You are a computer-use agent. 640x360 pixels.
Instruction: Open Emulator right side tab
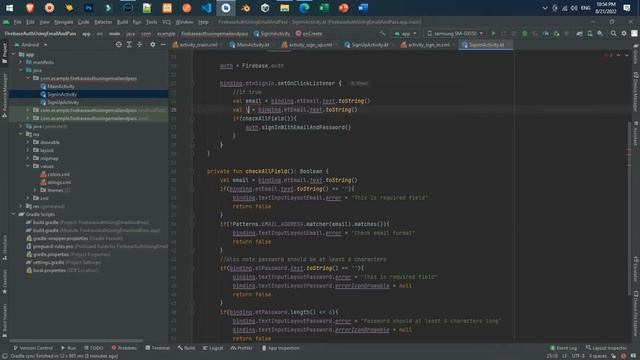[636, 269]
